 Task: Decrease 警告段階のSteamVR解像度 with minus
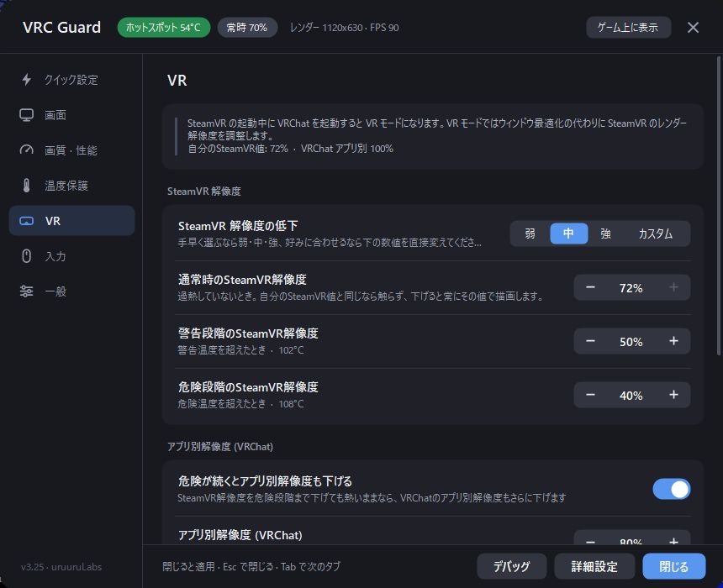coord(590,341)
